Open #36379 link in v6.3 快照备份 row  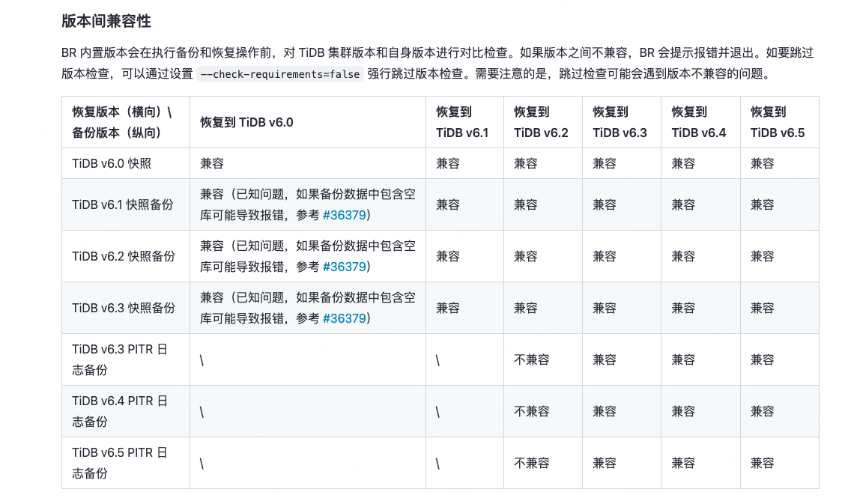[x=344, y=318]
